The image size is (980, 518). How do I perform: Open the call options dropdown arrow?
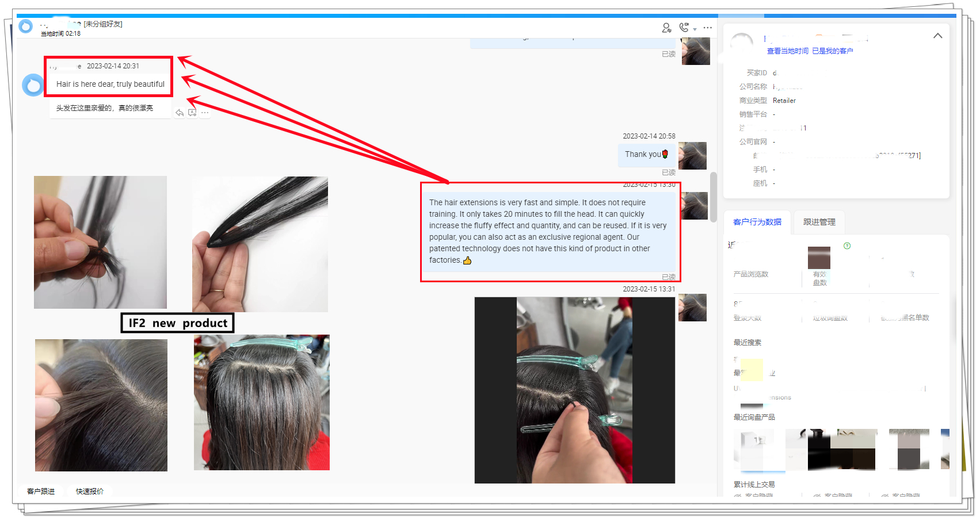point(695,29)
